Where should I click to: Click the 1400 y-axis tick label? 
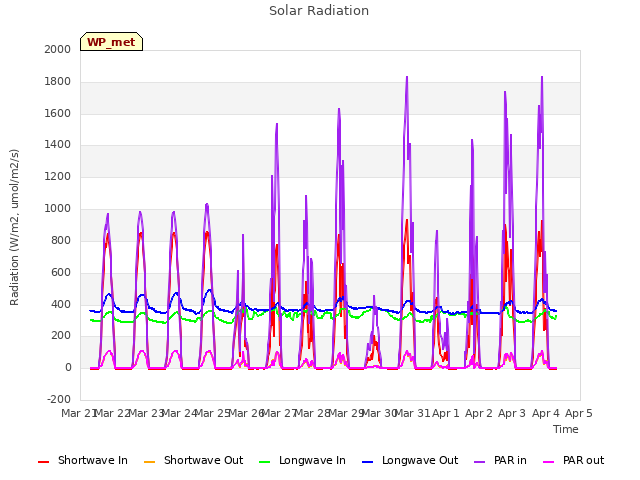[x=58, y=144]
